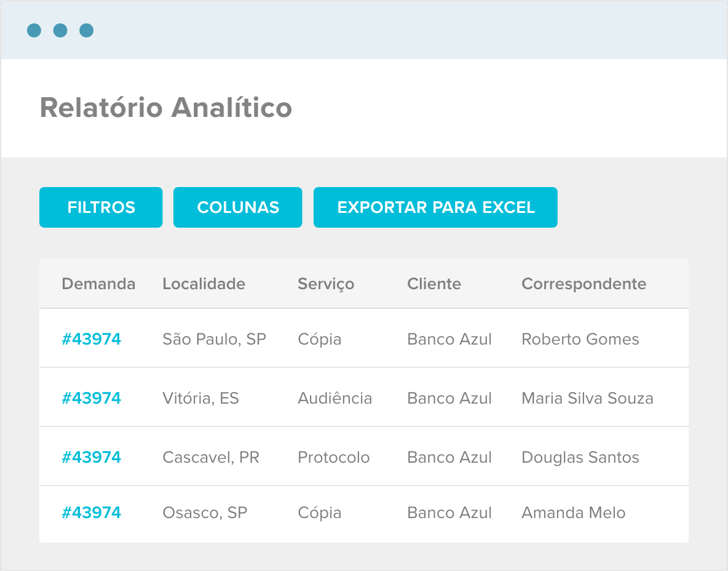
Task: Open demand #43974 for São Paulo, SP
Action: tap(92, 339)
